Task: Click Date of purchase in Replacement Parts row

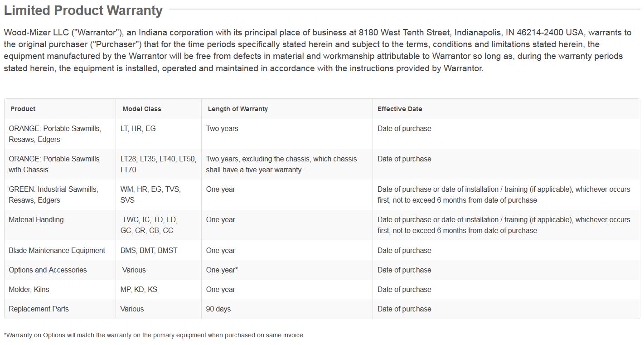Action: pyautogui.click(x=404, y=309)
